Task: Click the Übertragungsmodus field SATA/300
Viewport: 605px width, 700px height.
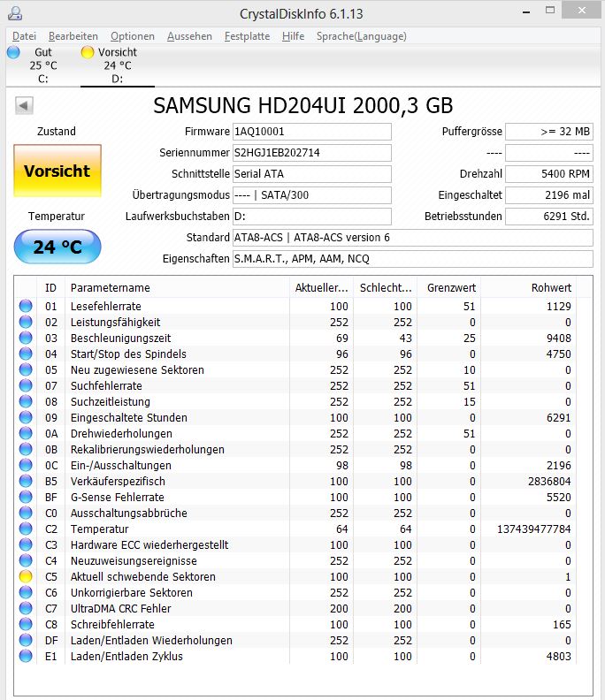Action: (312, 195)
